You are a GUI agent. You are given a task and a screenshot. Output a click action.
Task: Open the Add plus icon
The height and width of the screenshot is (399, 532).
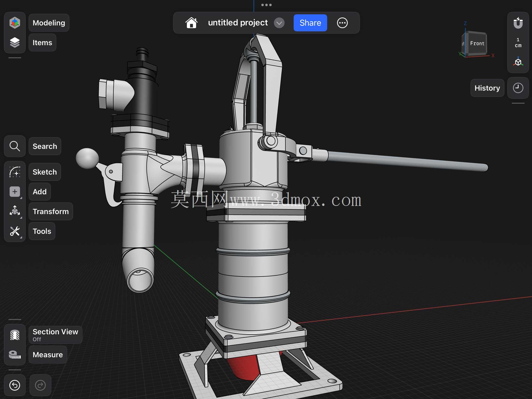point(15,192)
